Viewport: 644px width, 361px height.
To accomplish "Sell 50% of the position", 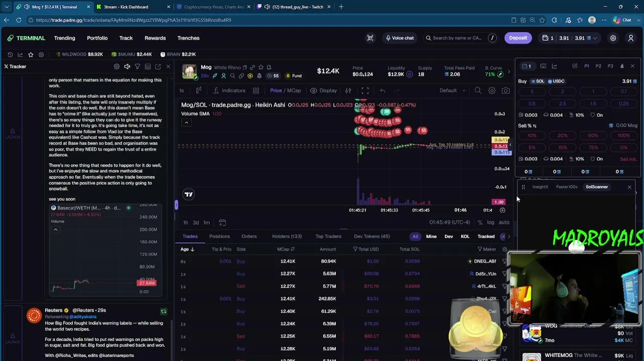I will pyautogui.click(x=593, y=136).
